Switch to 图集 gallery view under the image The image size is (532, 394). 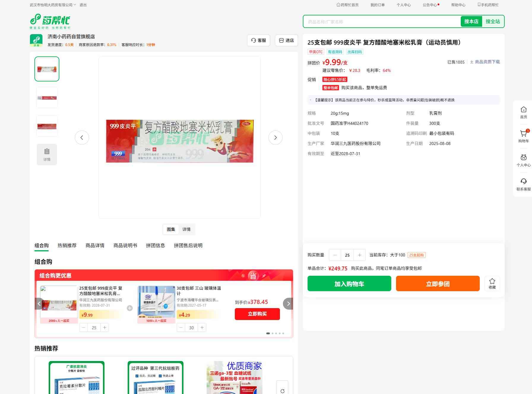pyautogui.click(x=171, y=229)
